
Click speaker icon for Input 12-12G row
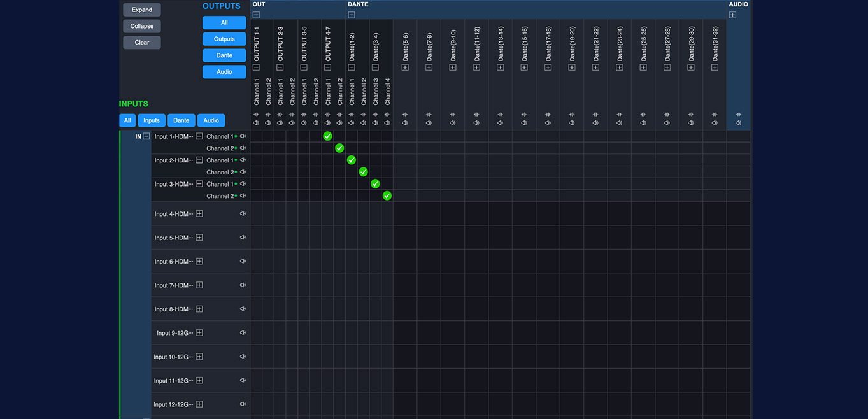click(243, 404)
